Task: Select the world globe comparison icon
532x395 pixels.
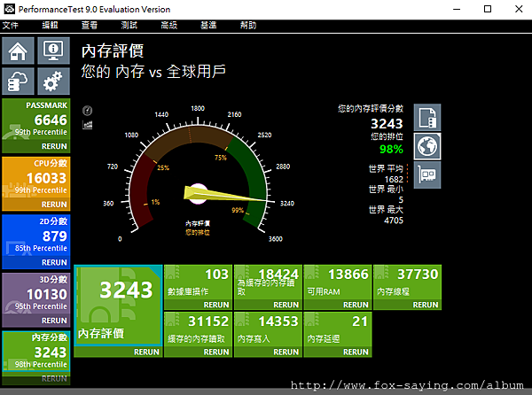Action: tap(427, 146)
